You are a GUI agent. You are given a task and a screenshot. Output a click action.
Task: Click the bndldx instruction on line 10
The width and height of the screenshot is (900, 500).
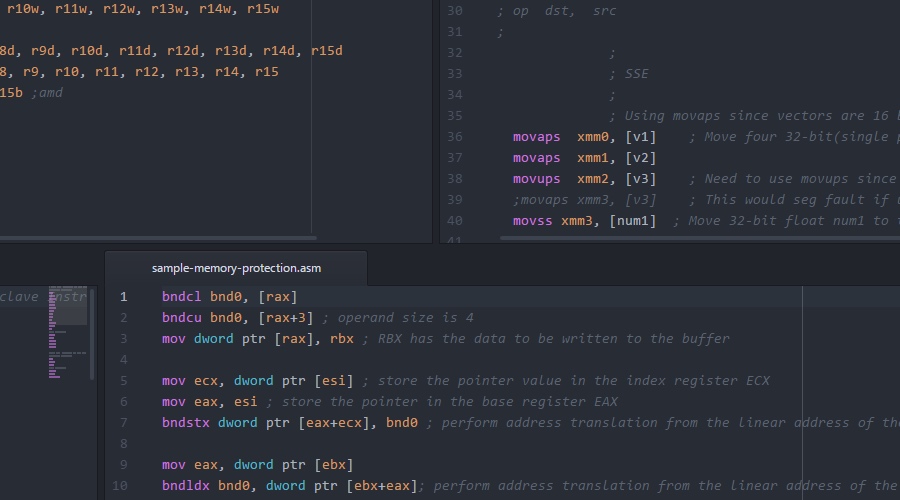click(x=186, y=486)
